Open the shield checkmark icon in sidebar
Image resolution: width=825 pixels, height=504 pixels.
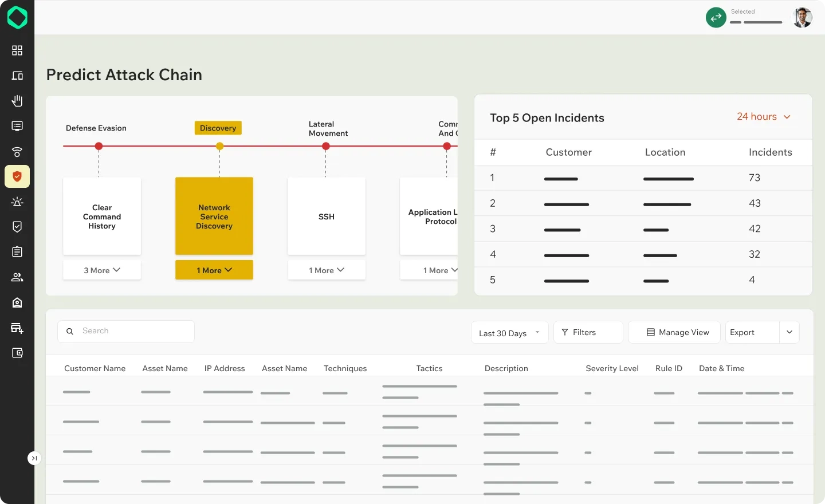tap(17, 227)
